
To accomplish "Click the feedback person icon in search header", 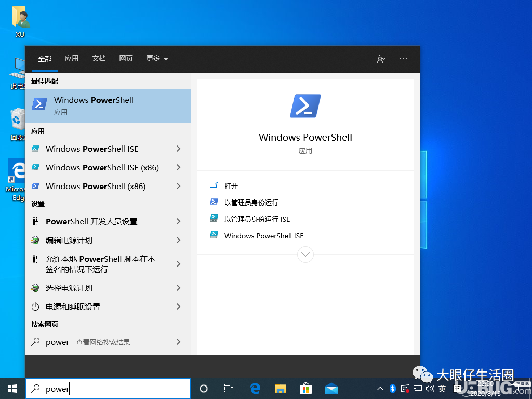I will [x=381, y=59].
